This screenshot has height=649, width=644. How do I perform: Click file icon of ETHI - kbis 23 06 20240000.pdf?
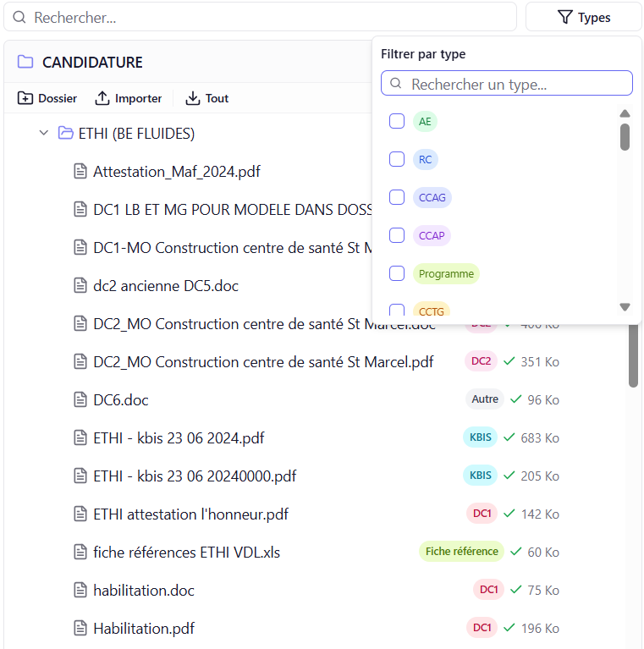[80, 476]
